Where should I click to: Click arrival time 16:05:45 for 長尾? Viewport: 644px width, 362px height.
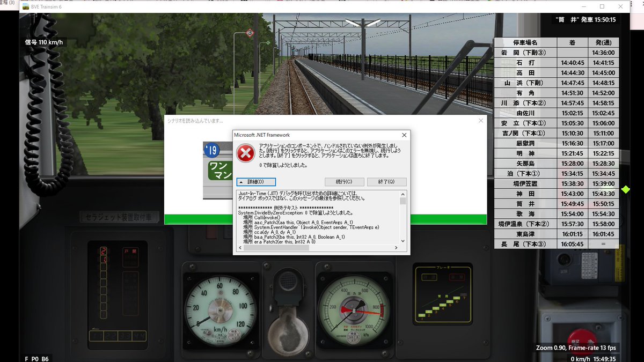573,244
